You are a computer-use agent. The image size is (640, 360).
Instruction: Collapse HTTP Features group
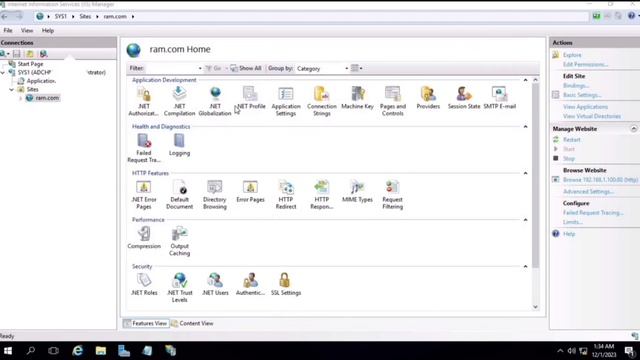pos(525,173)
